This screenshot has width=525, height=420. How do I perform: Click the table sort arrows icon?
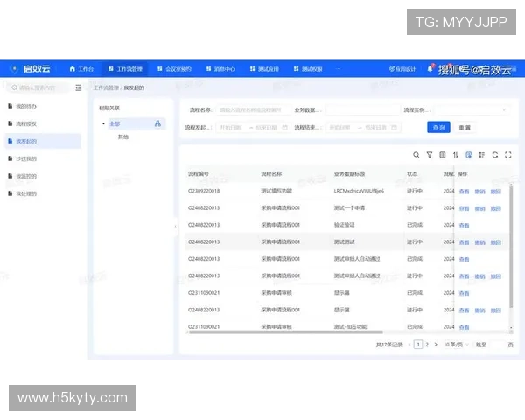[x=455, y=155]
